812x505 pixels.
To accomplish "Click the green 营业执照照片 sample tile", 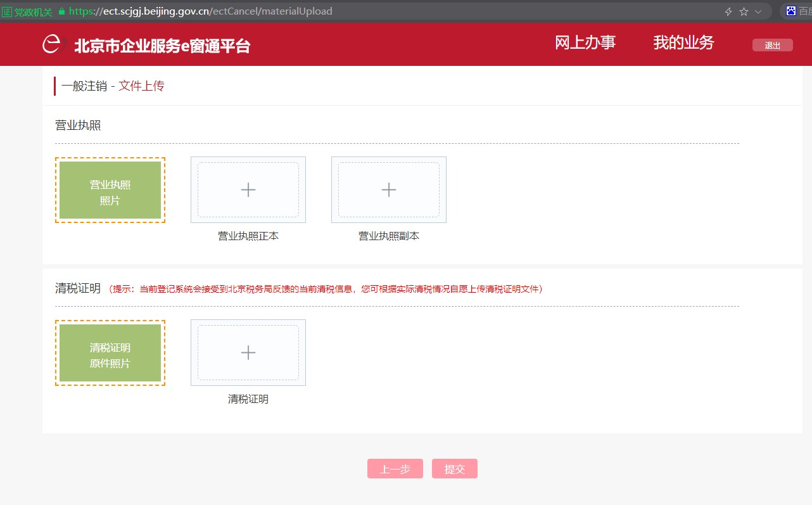I will tap(110, 190).
